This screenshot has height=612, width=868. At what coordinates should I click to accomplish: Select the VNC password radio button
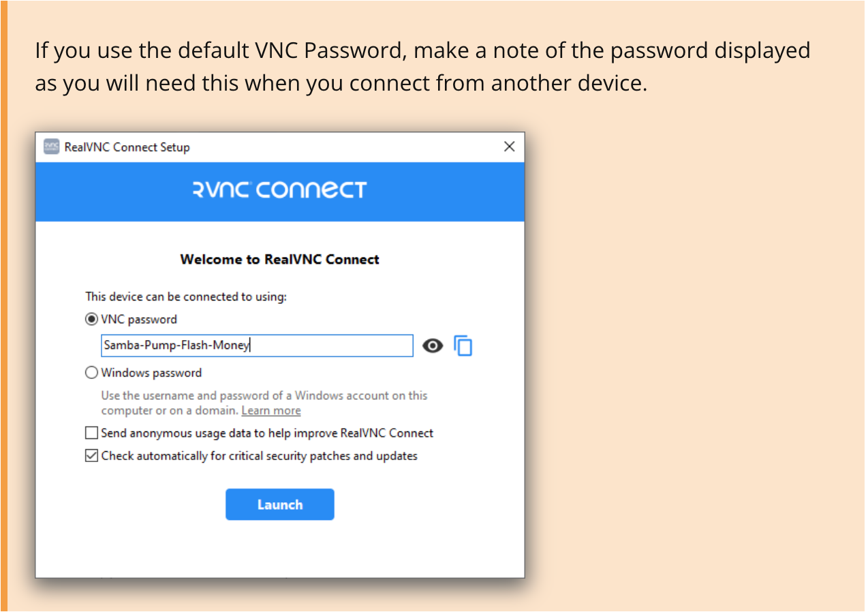click(x=91, y=319)
